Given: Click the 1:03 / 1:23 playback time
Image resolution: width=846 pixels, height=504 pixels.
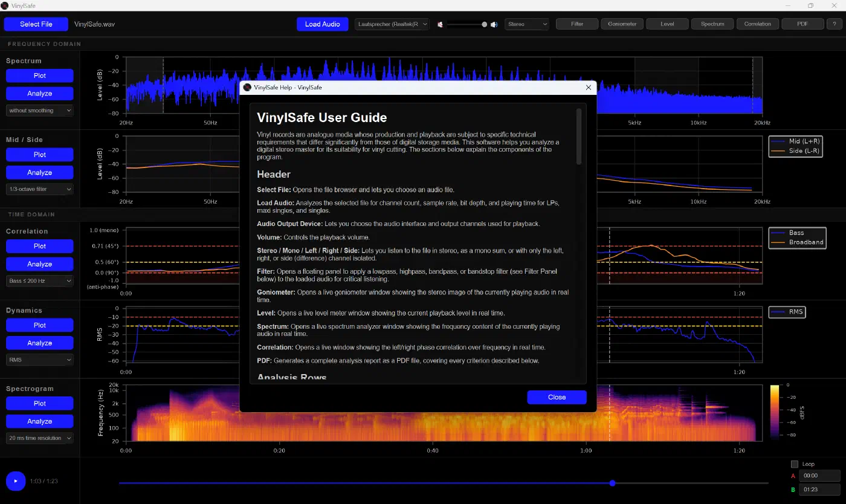Looking at the screenshot, I should point(44,481).
